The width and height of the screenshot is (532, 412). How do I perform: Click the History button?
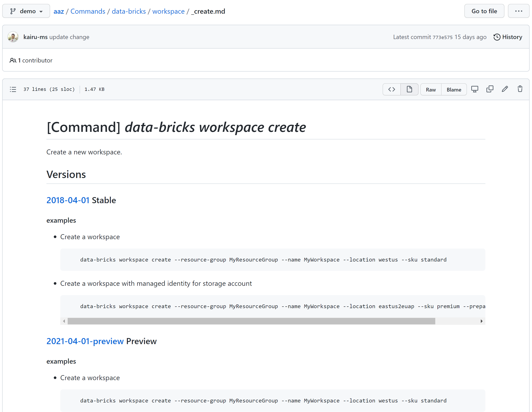tap(508, 37)
